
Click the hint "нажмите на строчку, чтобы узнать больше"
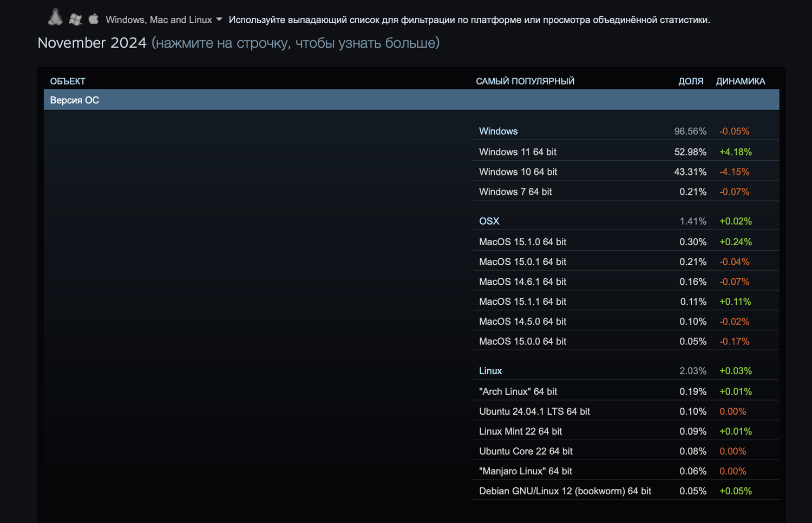click(x=296, y=43)
